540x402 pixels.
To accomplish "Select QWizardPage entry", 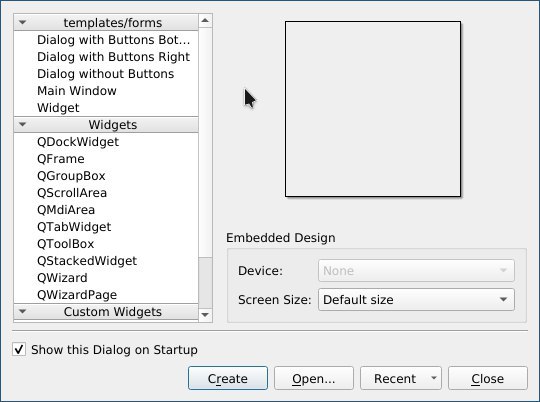I will point(106,295).
